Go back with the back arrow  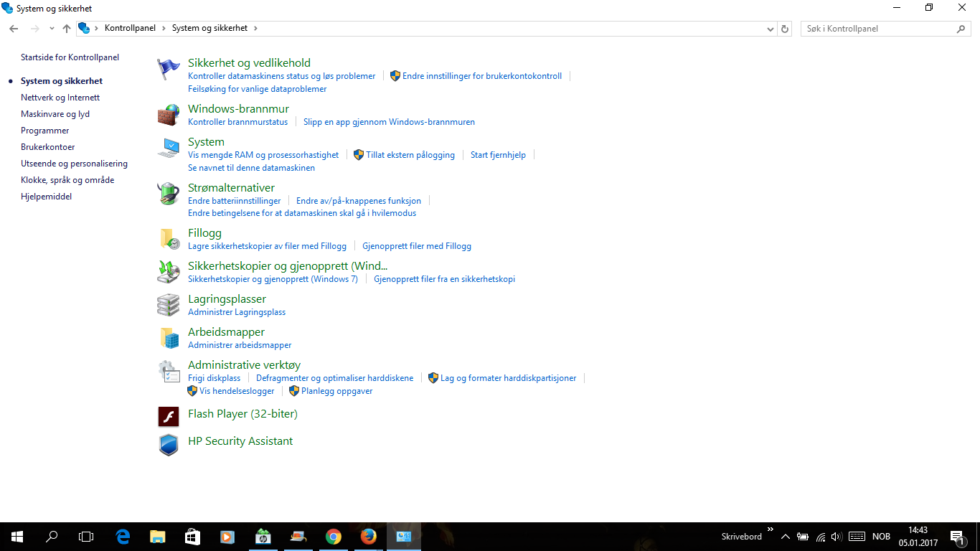coord(14,29)
